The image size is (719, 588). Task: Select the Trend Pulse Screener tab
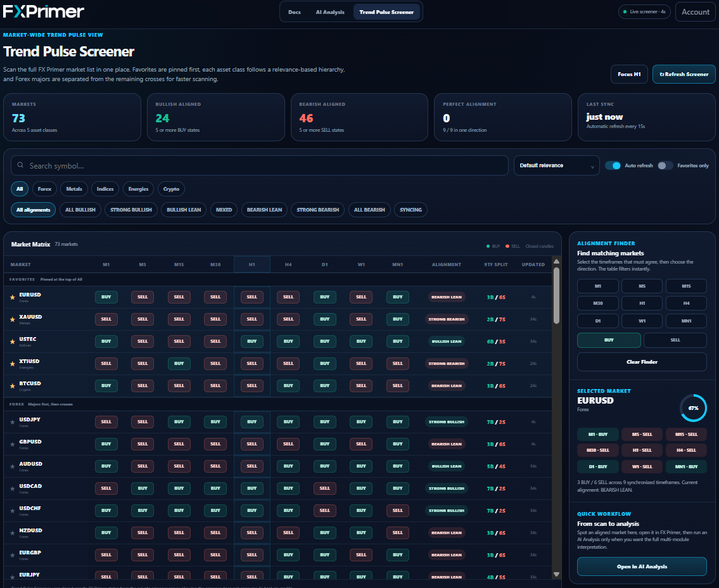coord(386,12)
